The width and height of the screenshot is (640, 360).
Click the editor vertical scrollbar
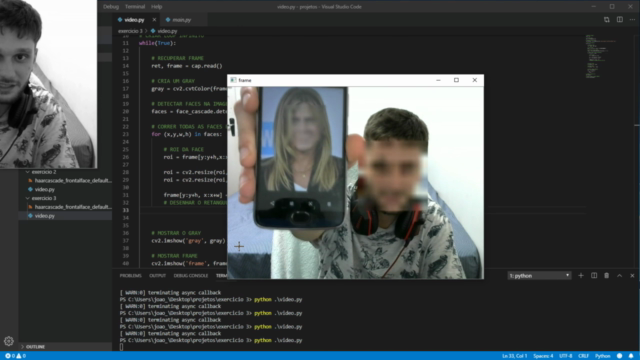637,151
